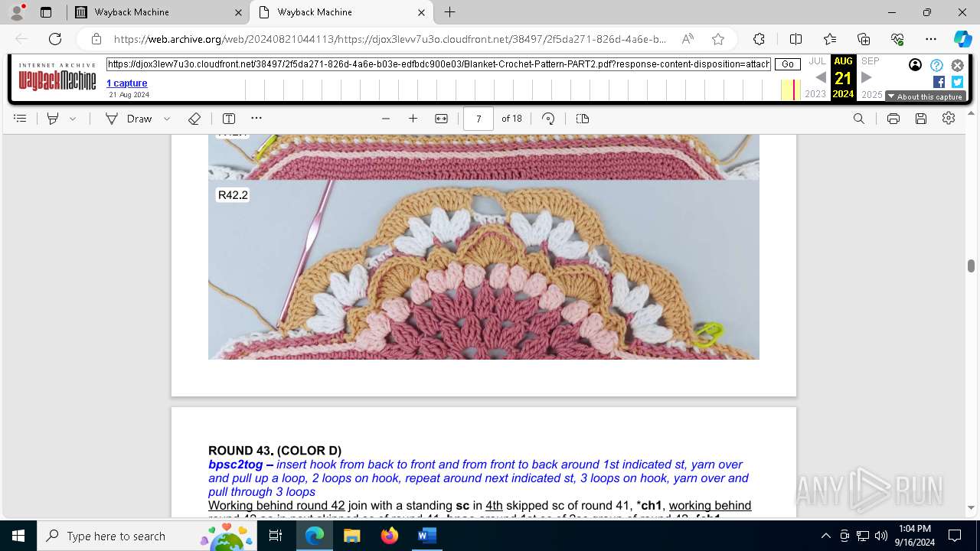
Task: Expand About this capture
Action: [x=925, y=96]
